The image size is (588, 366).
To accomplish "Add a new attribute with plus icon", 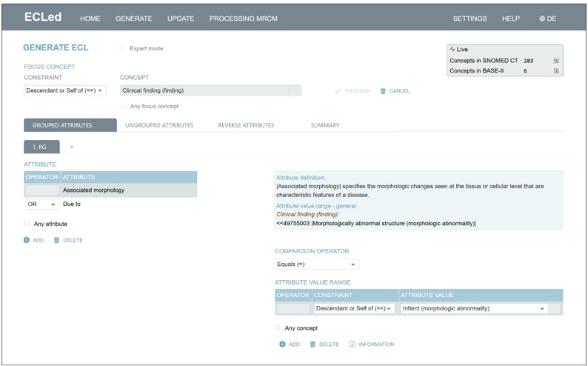I will click(27, 240).
